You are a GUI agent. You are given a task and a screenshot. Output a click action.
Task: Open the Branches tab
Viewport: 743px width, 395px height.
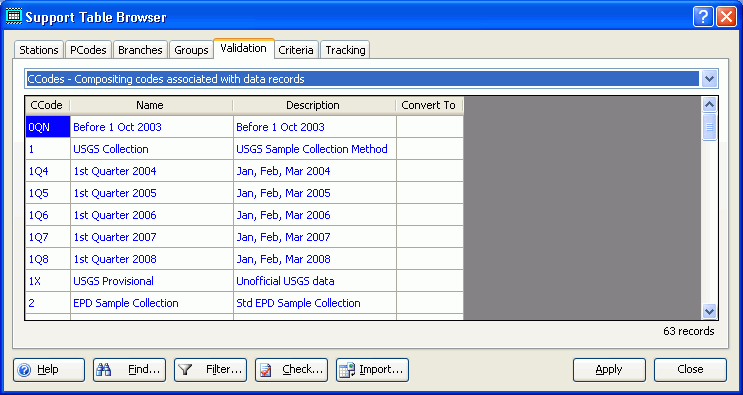[140, 50]
